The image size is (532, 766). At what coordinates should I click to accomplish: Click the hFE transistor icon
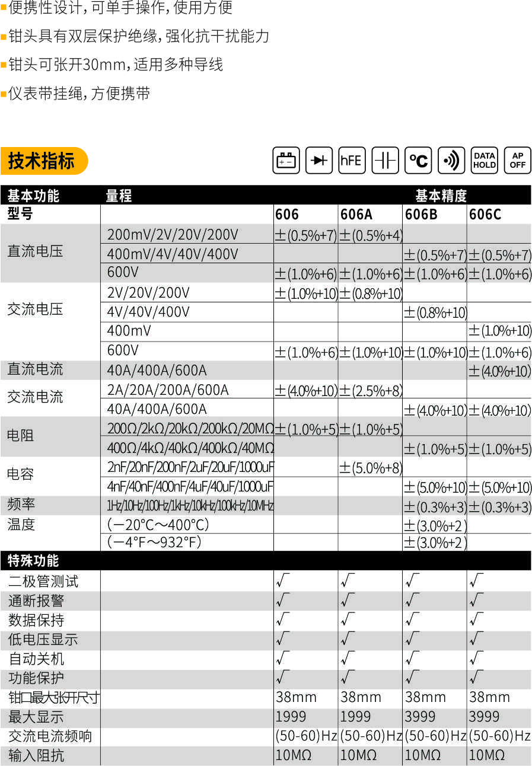[352, 161]
